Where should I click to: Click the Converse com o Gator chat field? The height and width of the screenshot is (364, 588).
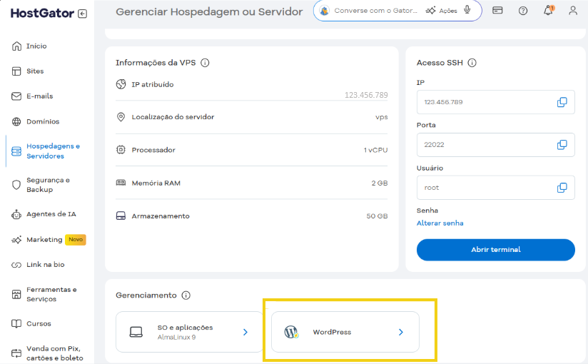[x=375, y=11]
